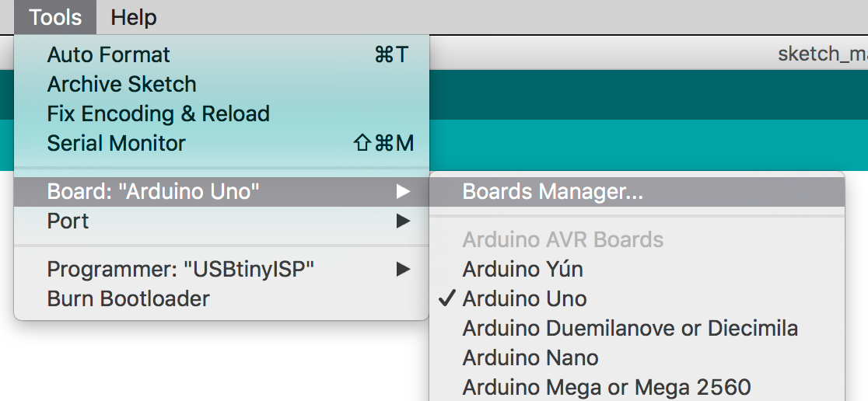Switch board to Arduino Mega or Mega 2560
Image resolution: width=868 pixels, height=401 pixels.
(x=607, y=387)
